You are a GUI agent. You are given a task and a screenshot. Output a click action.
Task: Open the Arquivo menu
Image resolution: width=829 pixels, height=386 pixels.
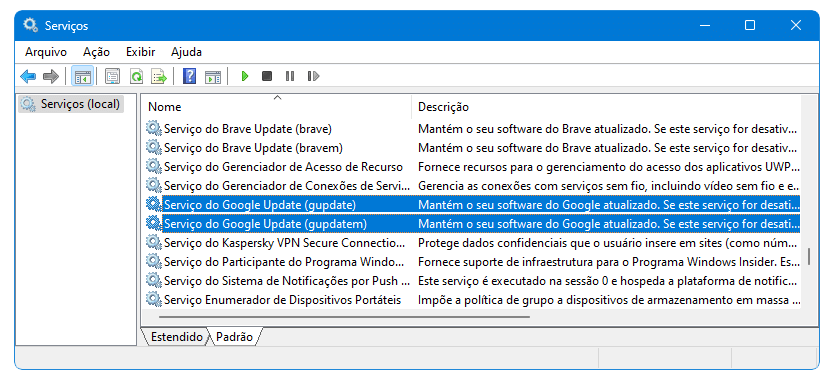pos(46,52)
